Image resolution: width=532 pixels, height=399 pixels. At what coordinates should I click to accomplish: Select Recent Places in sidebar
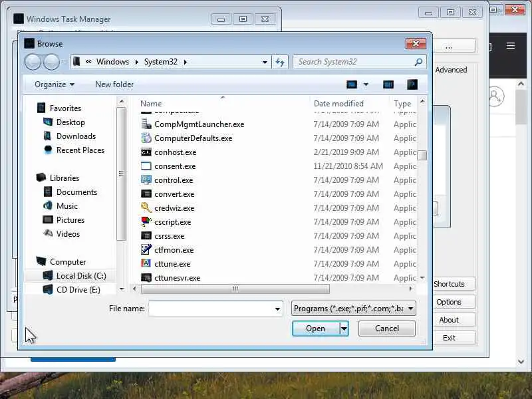(80, 150)
